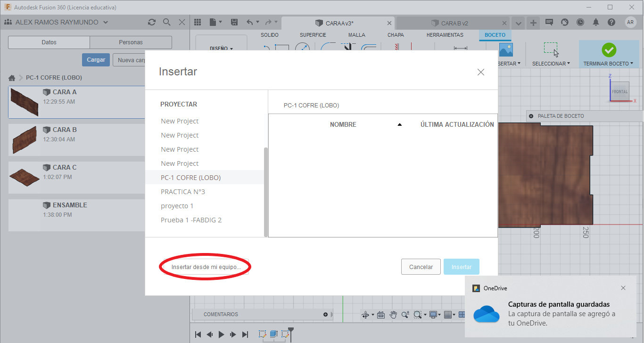Click the Look At icon in the navigation bar
The height and width of the screenshot is (343, 644).
381,315
